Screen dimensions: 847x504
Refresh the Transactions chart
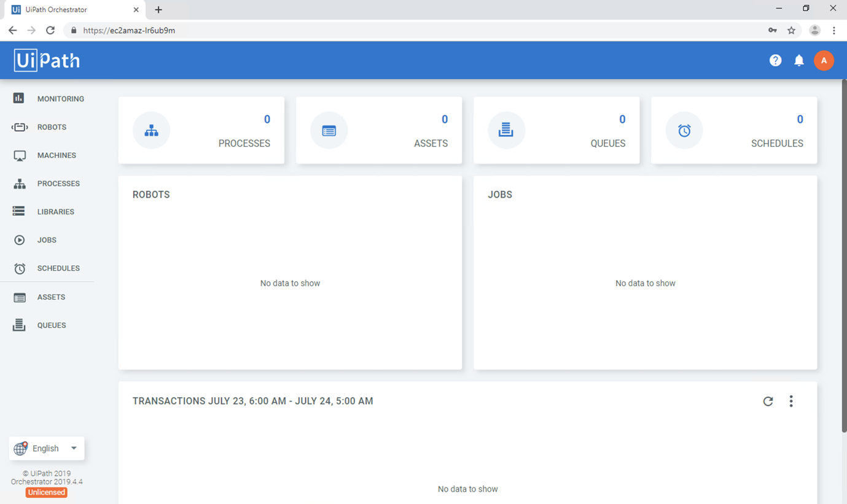pos(768,401)
